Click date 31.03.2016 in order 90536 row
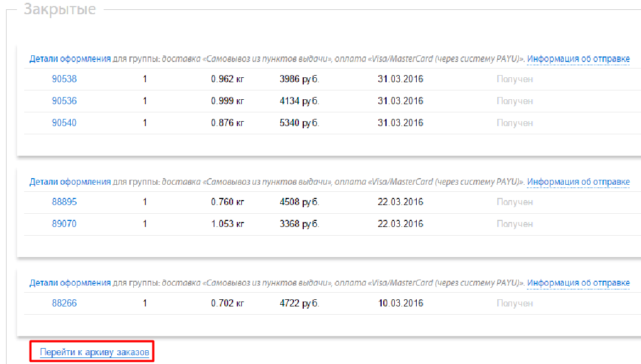The image size is (641, 364). tap(400, 101)
